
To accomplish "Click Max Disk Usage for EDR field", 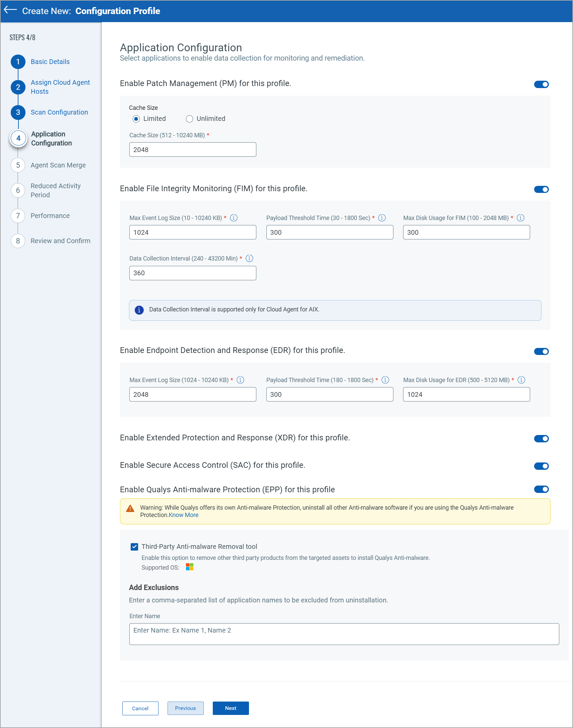I will point(466,394).
